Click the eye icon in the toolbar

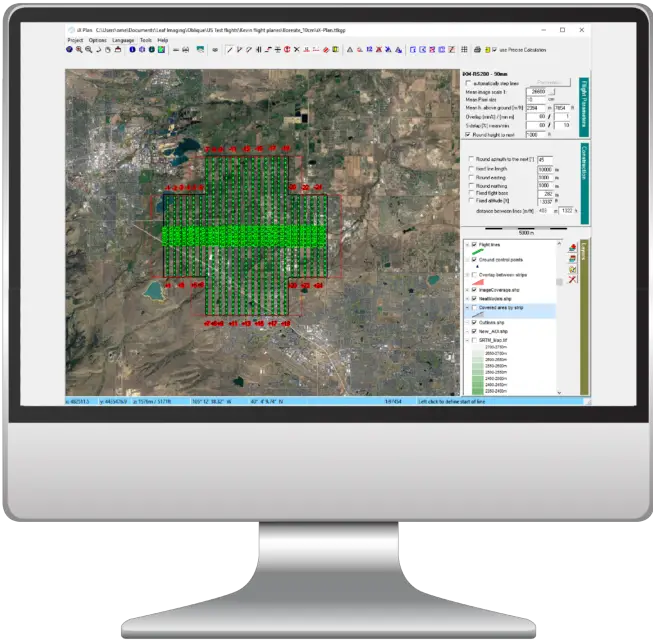[215, 50]
